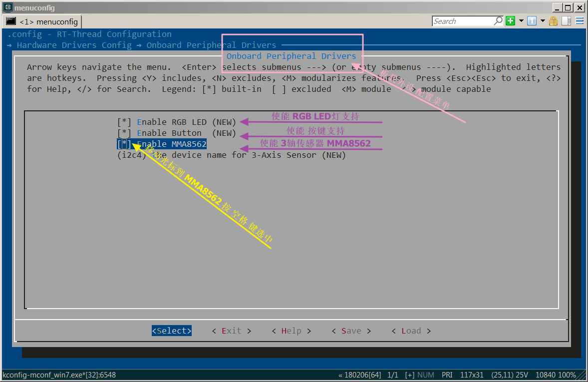The height and width of the screenshot is (382, 588).
Task: Toggle the scrollbar panel icon
Action: (566, 21)
